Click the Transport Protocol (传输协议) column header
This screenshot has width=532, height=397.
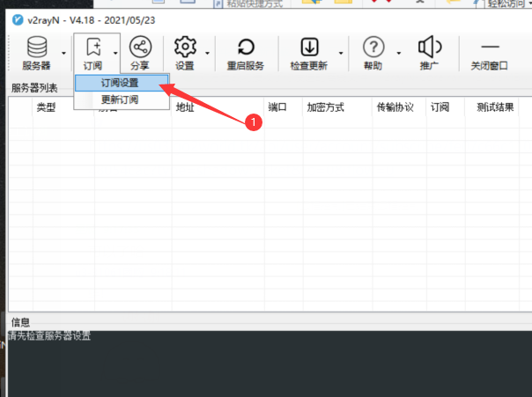pos(395,107)
